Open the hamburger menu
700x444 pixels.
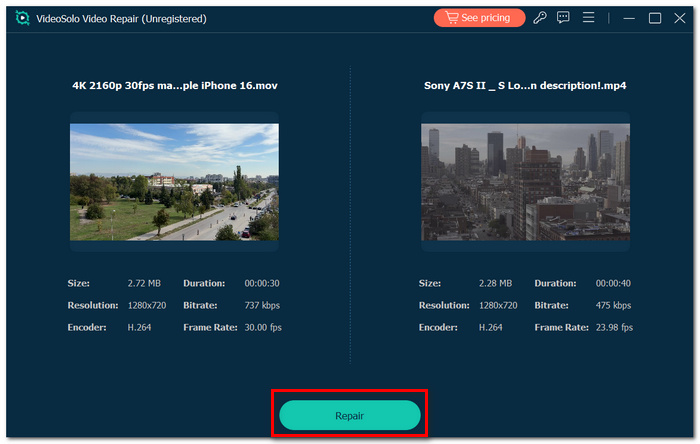pyautogui.click(x=588, y=18)
